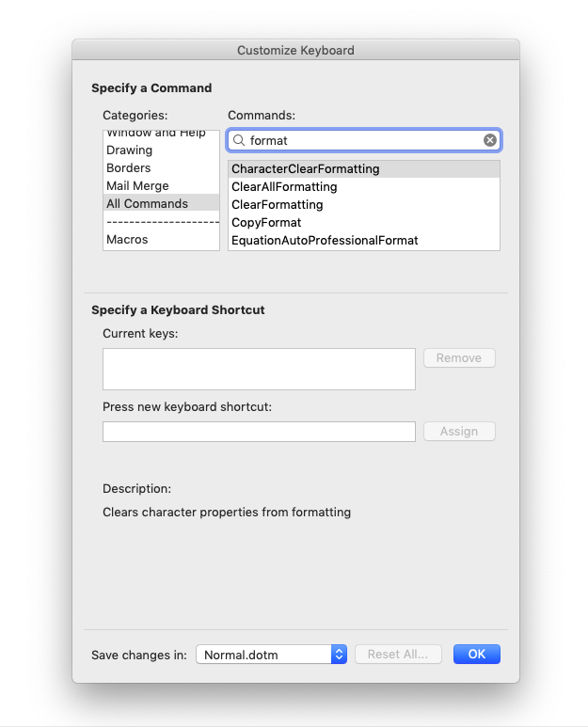The height and width of the screenshot is (727, 588).
Task: Pick the CopyFormat command
Action: (x=363, y=223)
